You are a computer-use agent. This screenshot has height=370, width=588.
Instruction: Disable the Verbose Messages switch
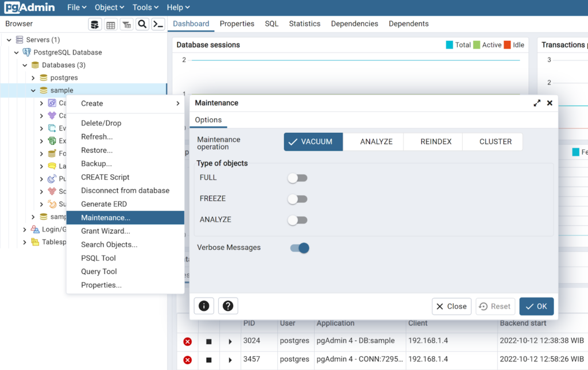click(x=299, y=248)
